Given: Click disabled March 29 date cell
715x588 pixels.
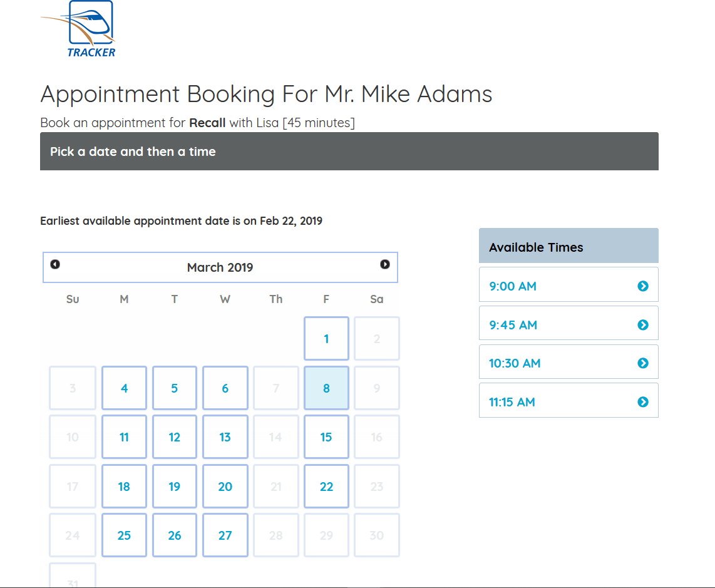Looking at the screenshot, I should 326,535.
